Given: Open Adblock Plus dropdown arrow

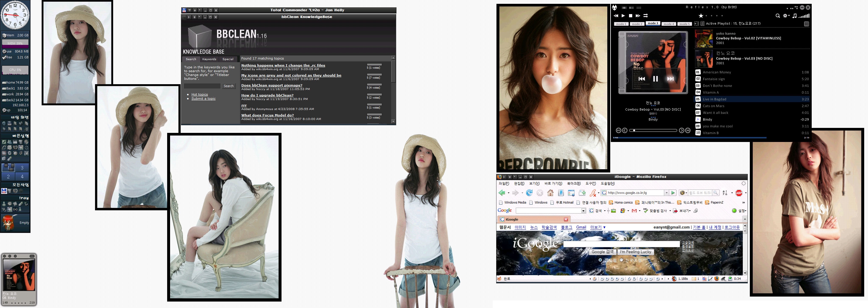Looking at the screenshot, I should 746,193.
